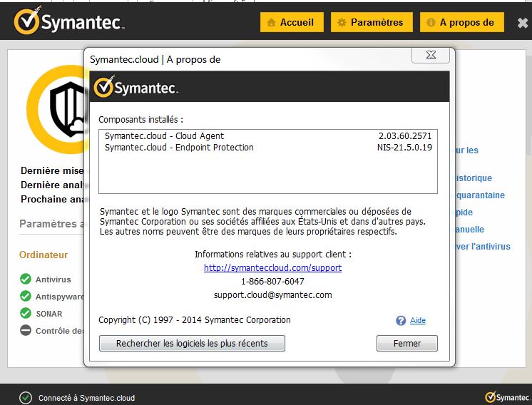The image size is (532, 405).
Task: Click the Symantec logo in main header
Action: coord(69,21)
